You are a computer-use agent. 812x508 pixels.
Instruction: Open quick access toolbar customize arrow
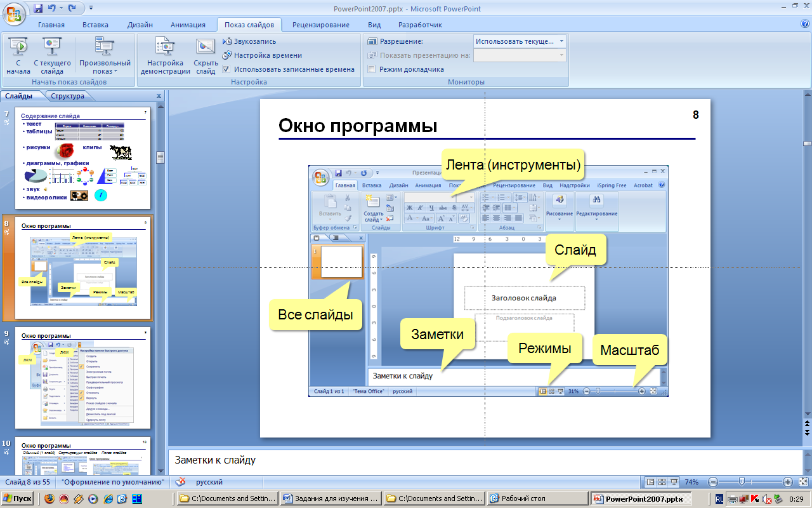pos(91,8)
